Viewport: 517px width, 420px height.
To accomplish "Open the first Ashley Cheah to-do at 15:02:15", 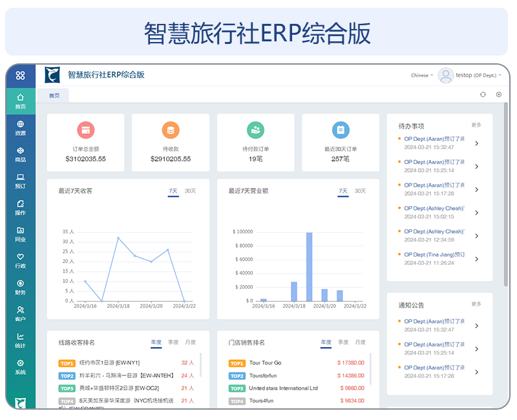I will pos(434,209).
